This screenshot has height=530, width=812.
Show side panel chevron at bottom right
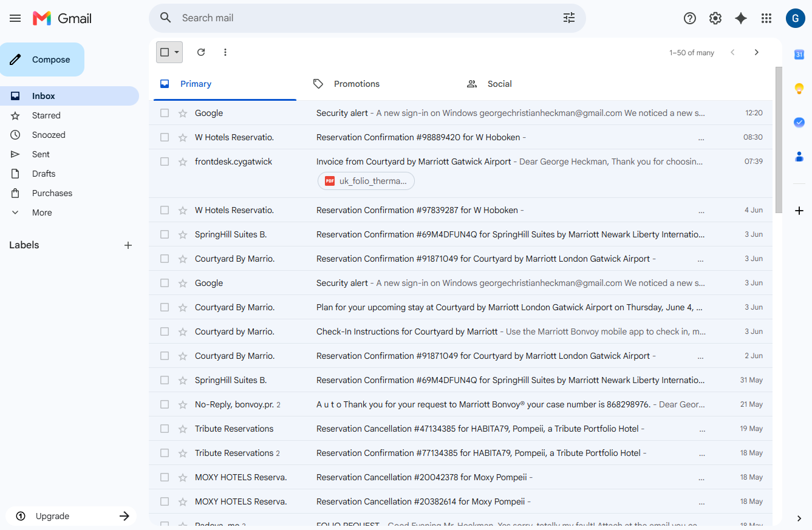click(799, 518)
